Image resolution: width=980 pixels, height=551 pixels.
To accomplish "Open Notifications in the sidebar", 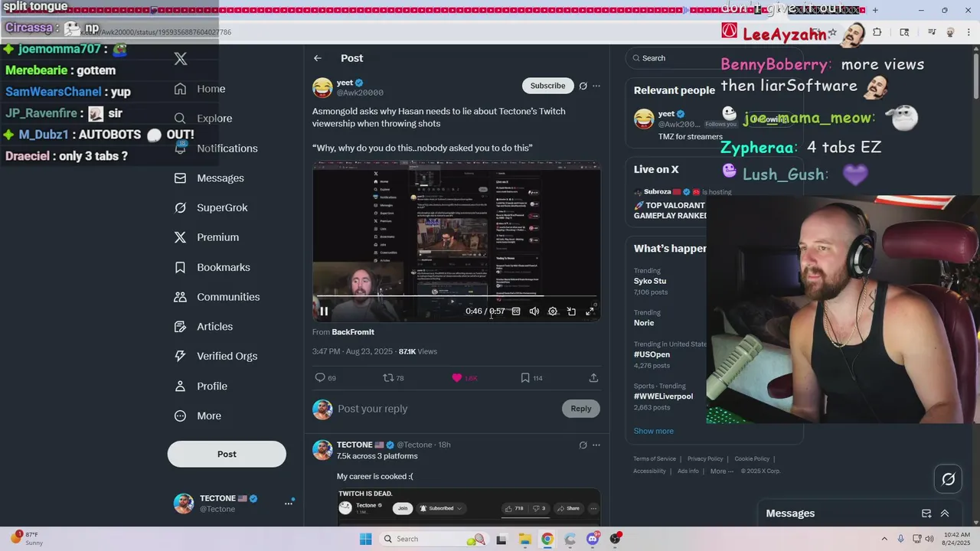I will (216, 148).
